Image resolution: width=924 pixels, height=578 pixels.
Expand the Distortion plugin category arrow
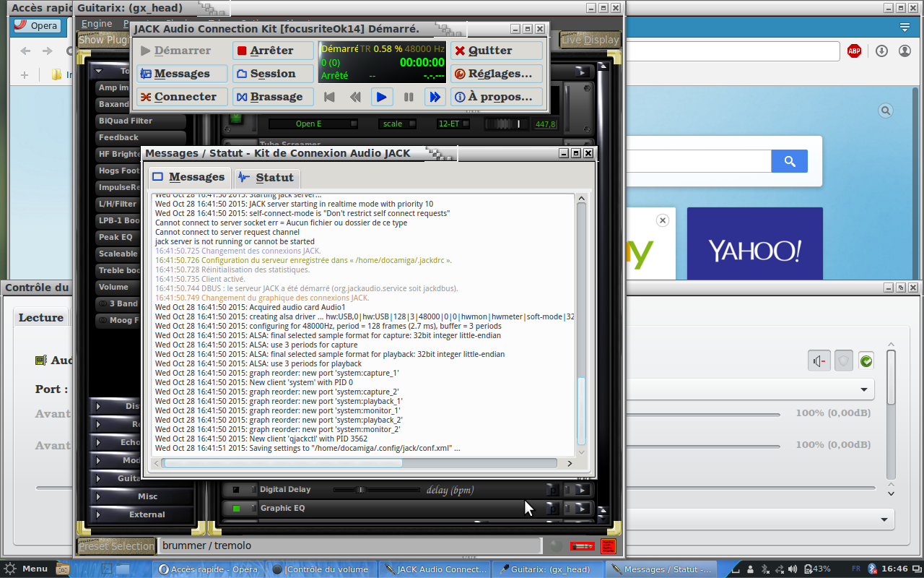pyautogui.click(x=99, y=406)
